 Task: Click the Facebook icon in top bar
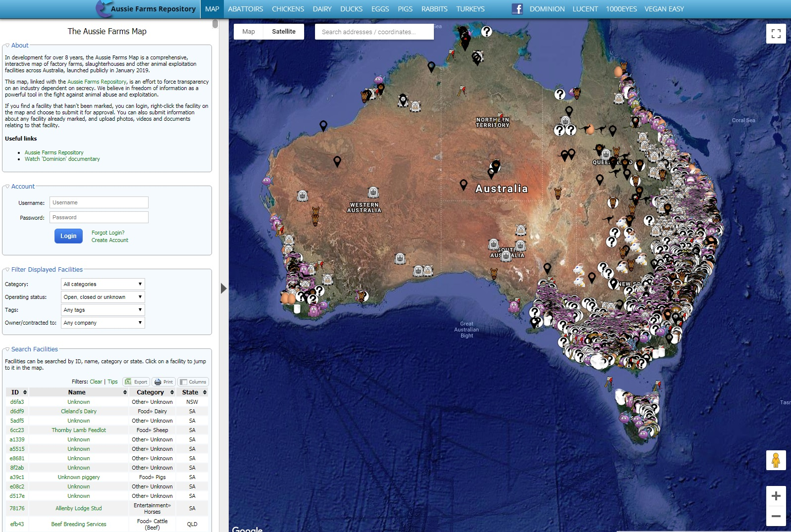click(517, 9)
